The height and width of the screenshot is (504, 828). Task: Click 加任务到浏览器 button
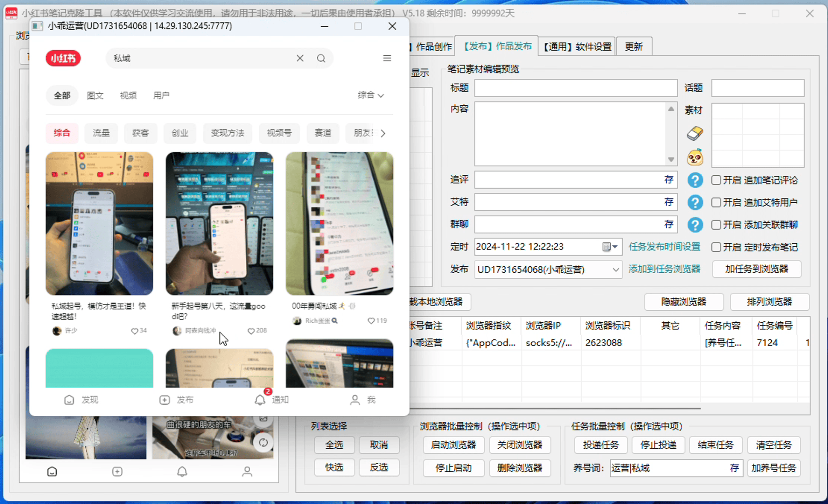coord(756,269)
